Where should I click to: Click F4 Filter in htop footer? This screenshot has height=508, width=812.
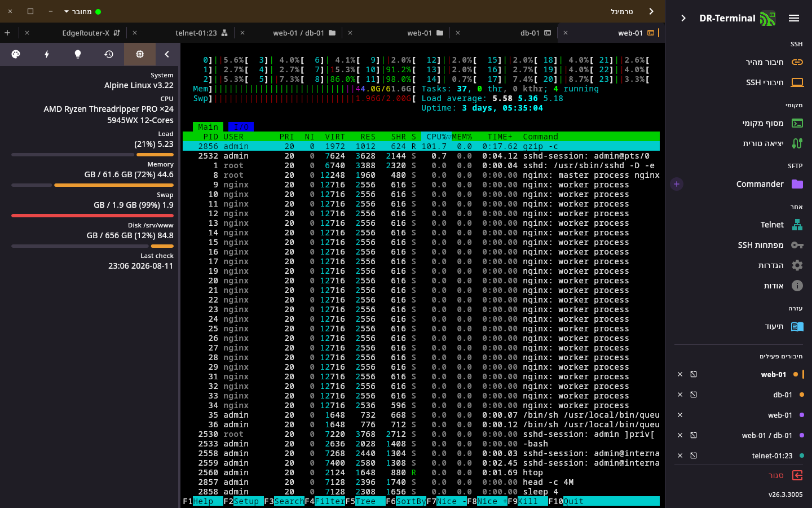tap(325, 501)
